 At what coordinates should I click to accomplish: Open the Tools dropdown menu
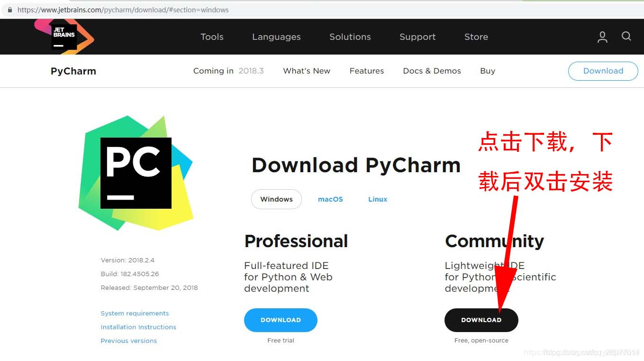point(212,37)
